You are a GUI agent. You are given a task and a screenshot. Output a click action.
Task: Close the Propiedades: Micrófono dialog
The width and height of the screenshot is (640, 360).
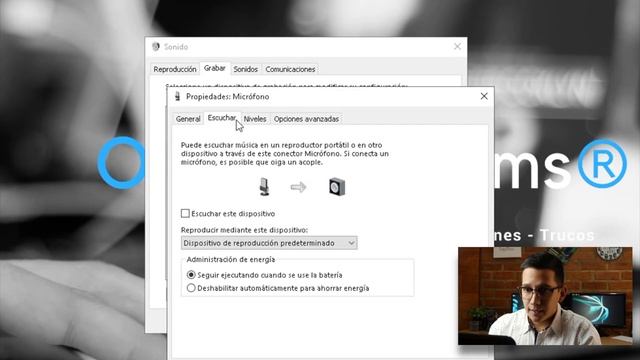pyautogui.click(x=484, y=96)
